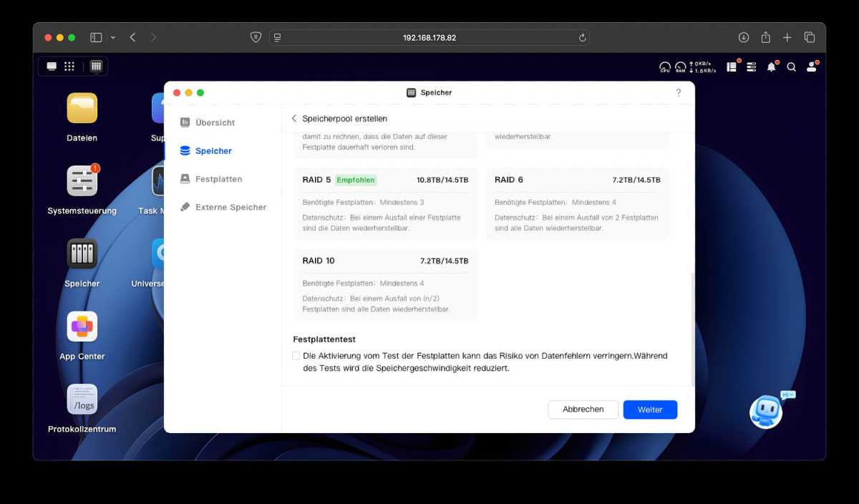This screenshot has width=859, height=504.
Task: Click the notification bell icon
Action: point(771,67)
